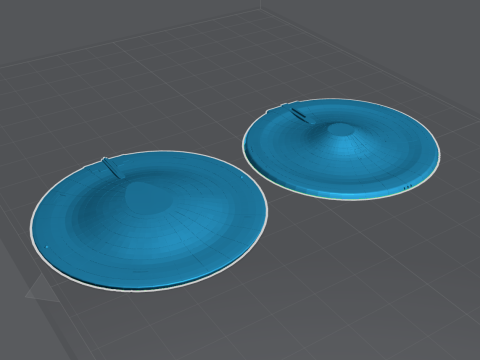Select the smaller blue disc model behind
This screenshot has width=480, height=360.
[x=341, y=149]
